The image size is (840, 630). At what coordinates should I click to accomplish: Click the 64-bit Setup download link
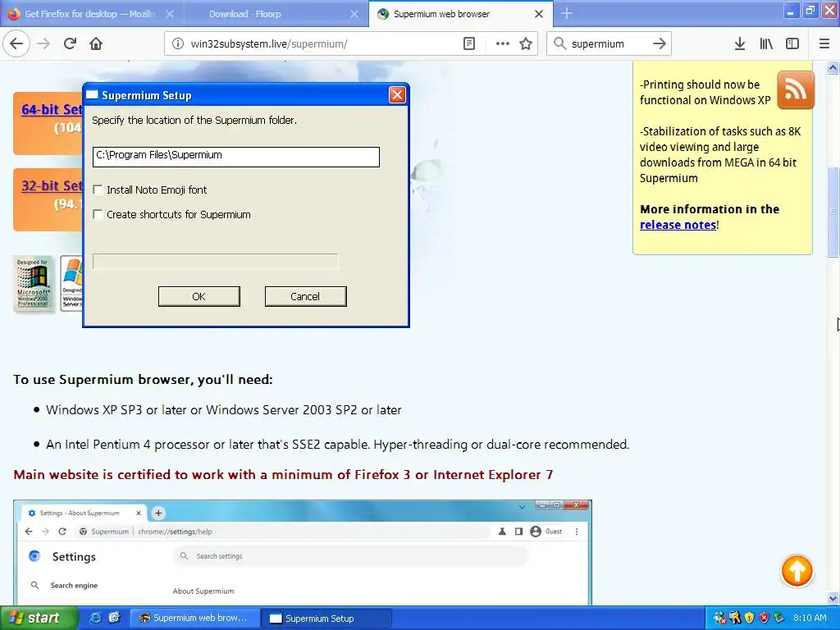pos(52,109)
